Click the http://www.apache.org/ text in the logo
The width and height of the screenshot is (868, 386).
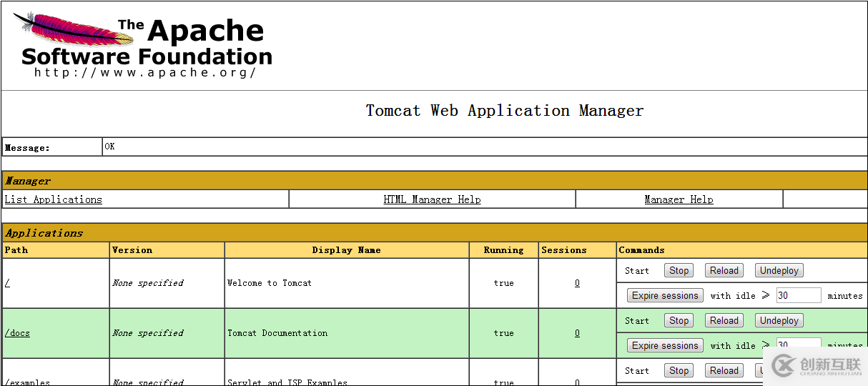pyautogui.click(x=145, y=72)
